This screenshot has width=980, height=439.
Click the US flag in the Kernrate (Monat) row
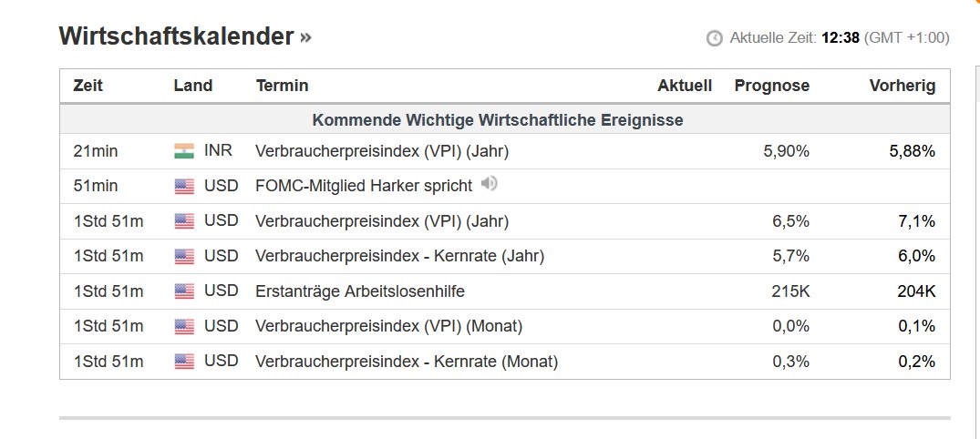(184, 361)
